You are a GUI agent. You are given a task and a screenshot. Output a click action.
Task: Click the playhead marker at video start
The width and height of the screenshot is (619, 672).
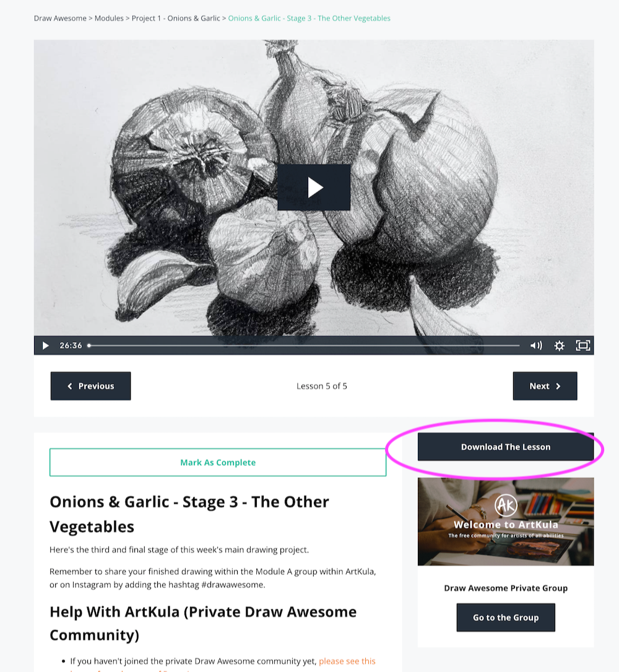point(89,346)
